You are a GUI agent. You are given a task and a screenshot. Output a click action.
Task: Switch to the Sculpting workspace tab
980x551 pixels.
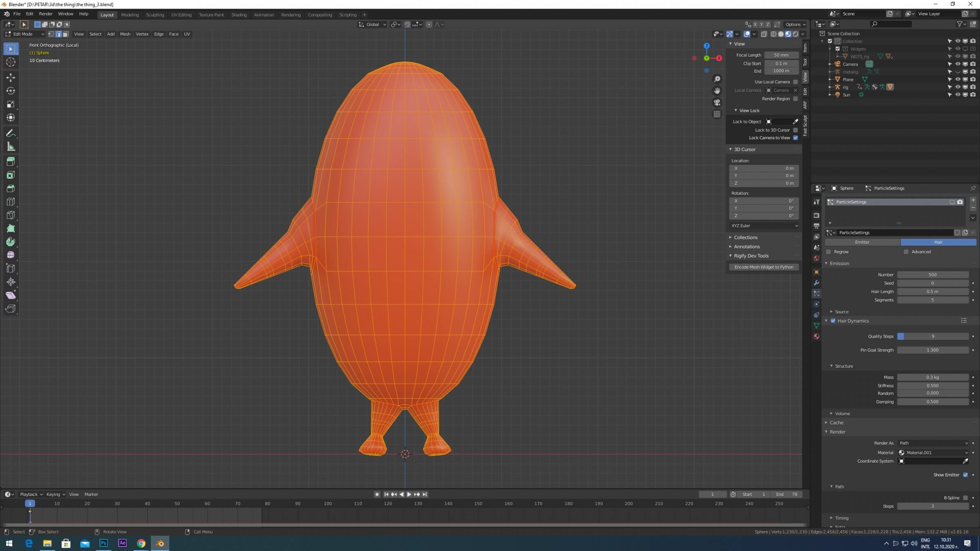[155, 15]
